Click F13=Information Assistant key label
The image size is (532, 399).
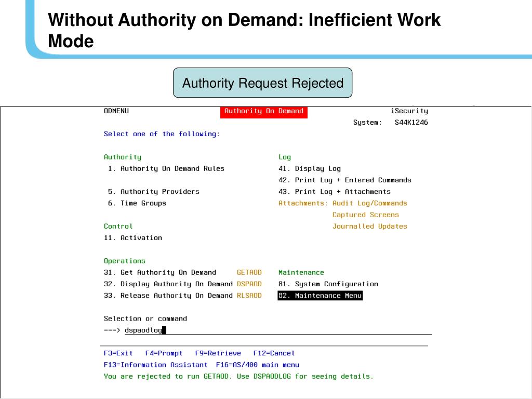click(155, 365)
